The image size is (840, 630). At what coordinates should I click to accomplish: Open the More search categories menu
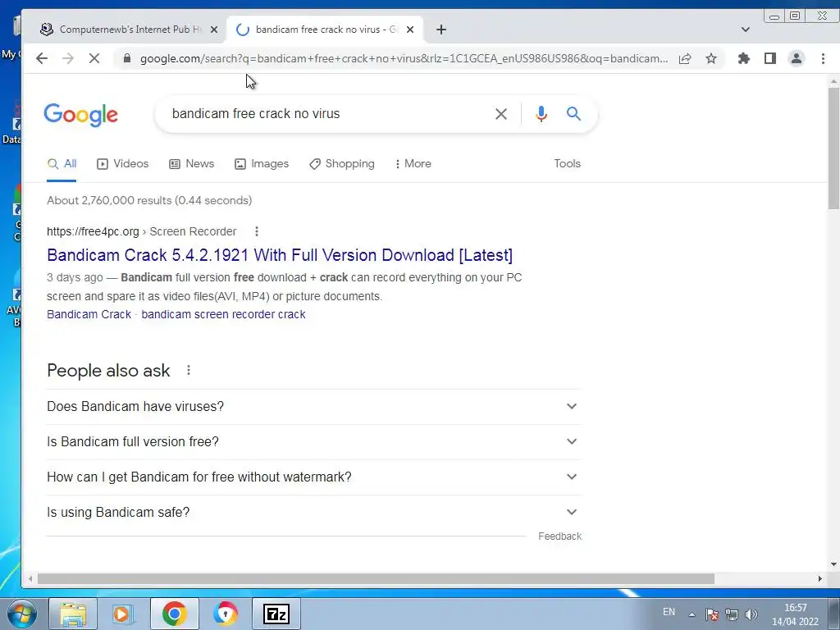coord(413,164)
